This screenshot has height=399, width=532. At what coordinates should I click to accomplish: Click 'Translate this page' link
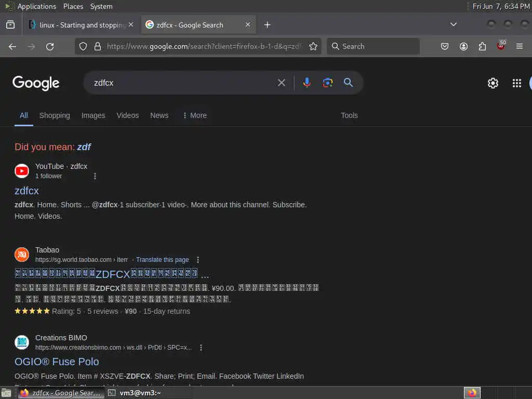[x=163, y=260]
